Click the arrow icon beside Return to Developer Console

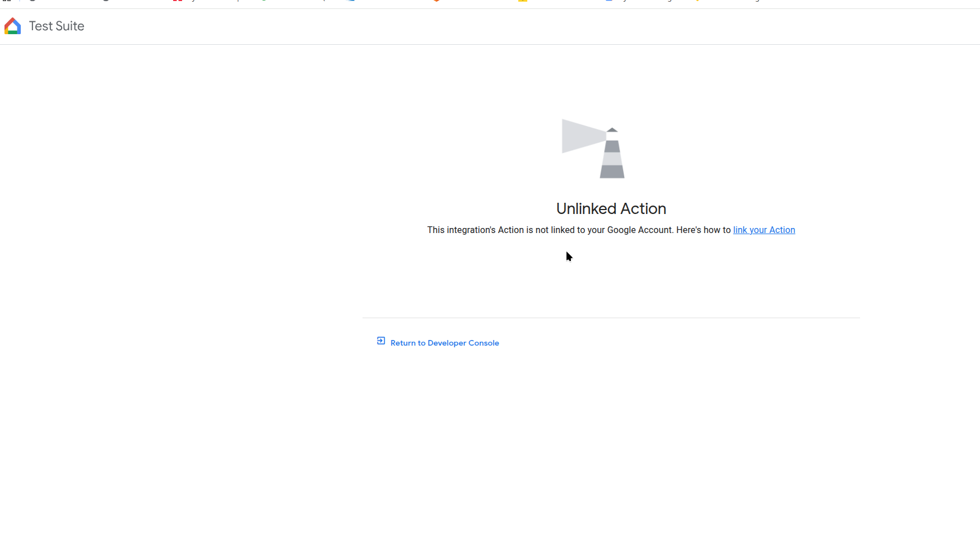381,341
